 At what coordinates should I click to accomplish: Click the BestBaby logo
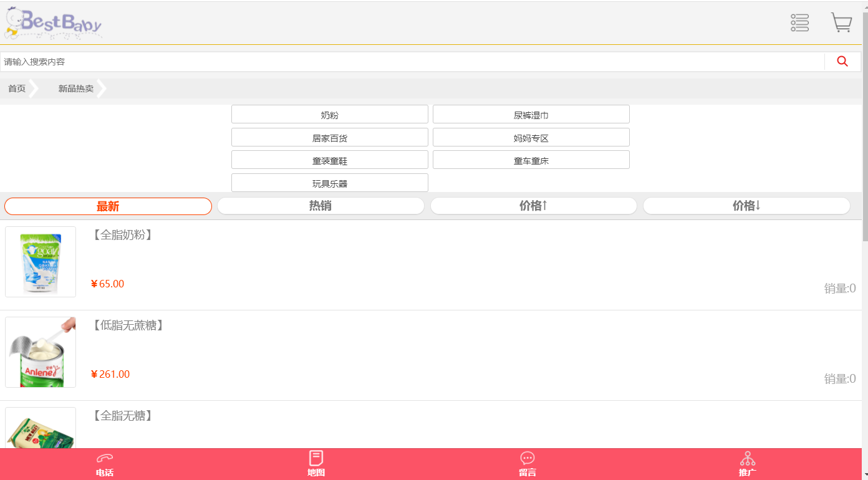(54, 23)
